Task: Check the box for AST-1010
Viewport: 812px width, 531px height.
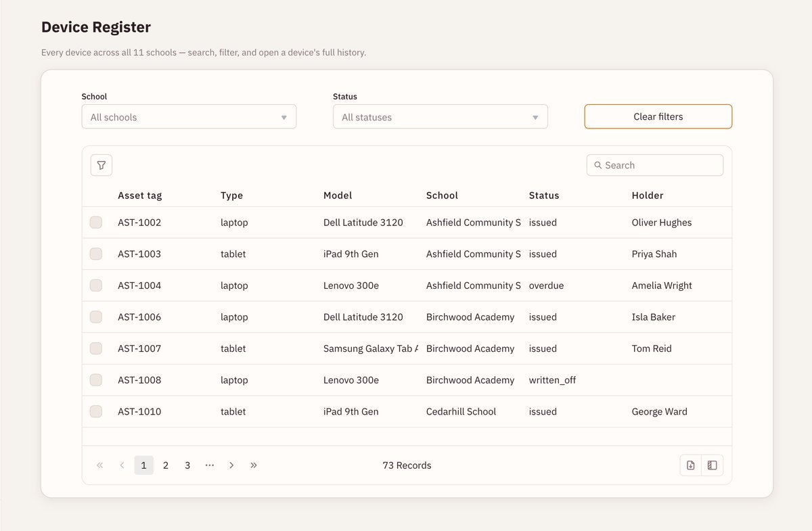Action: [96, 411]
